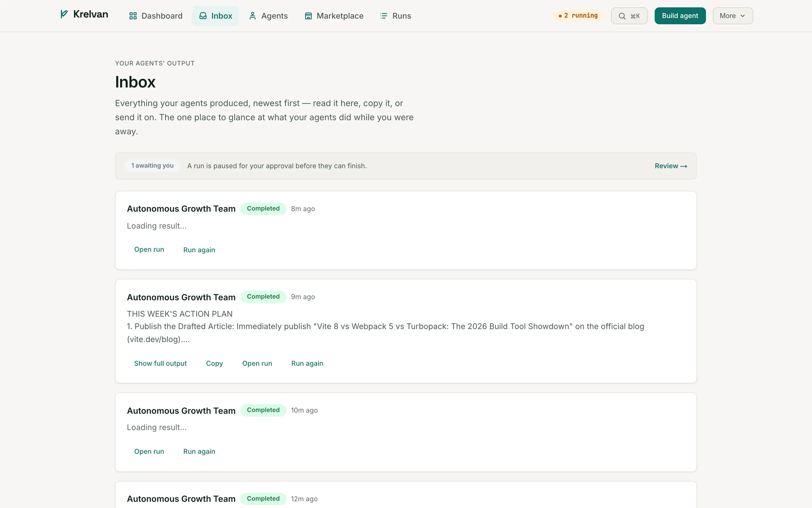The height and width of the screenshot is (508, 812).
Task: Click THIS WEEK'S ACTION PLAN text
Action: coord(180,314)
